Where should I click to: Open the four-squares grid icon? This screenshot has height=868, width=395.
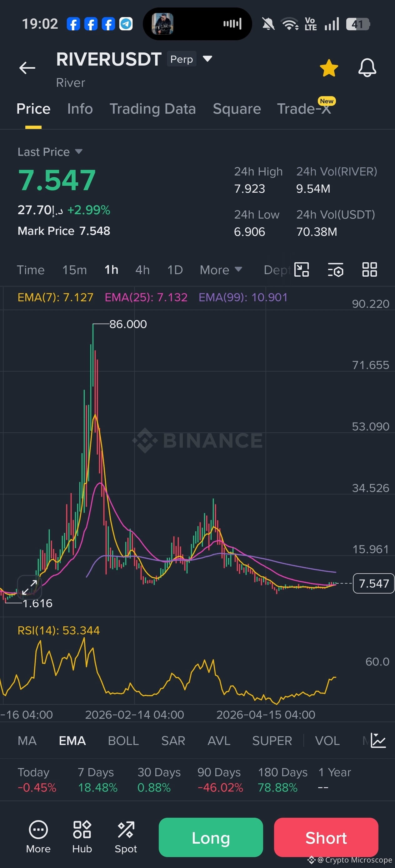coord(369,269)
